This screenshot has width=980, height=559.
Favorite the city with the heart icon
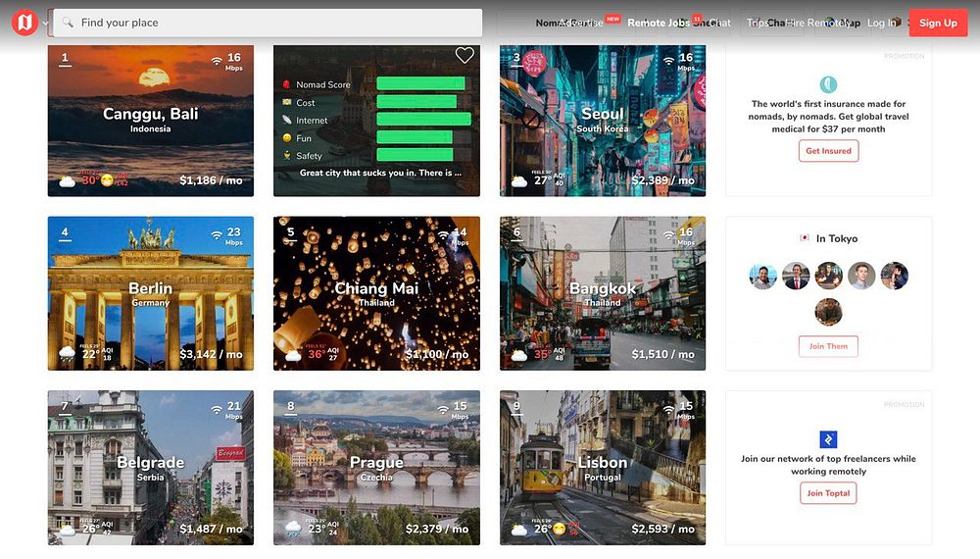[465, 55]
